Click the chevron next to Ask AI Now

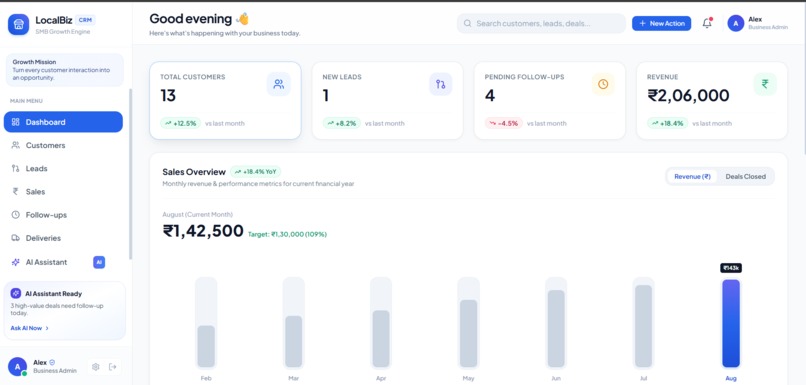47,328
